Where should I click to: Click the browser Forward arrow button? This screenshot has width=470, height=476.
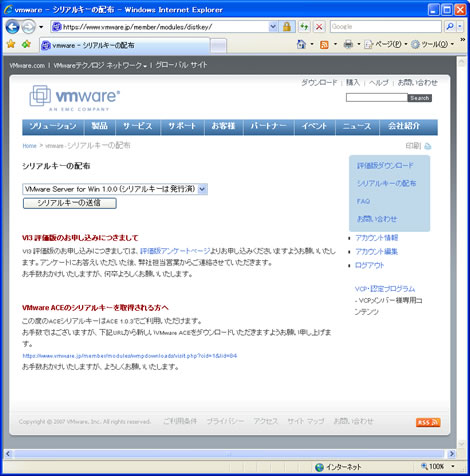28,27
